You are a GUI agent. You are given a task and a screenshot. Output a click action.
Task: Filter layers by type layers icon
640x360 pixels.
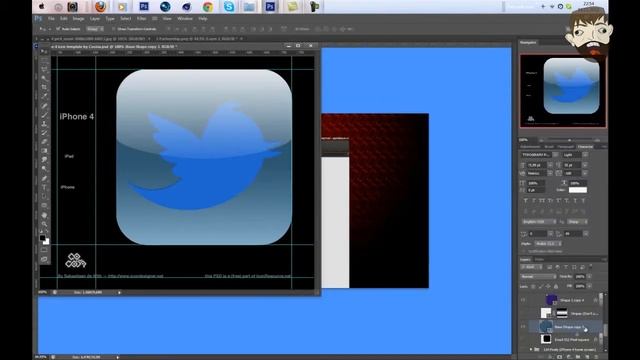(x=566, y=267)
